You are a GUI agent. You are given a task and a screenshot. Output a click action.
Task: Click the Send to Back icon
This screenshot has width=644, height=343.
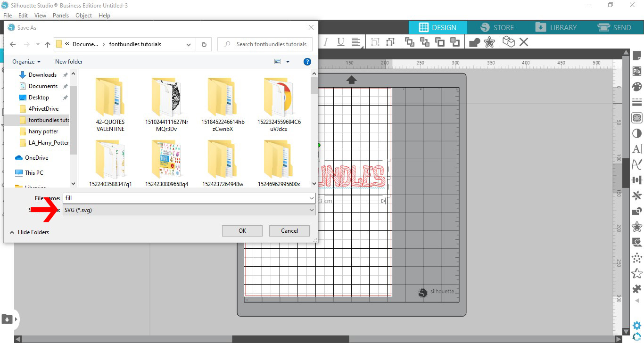[x=425, y=42]
